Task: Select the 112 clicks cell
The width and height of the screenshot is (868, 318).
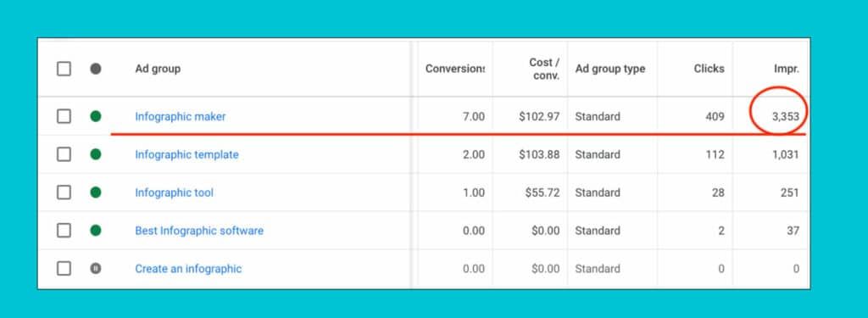Action: coord(715,154)
